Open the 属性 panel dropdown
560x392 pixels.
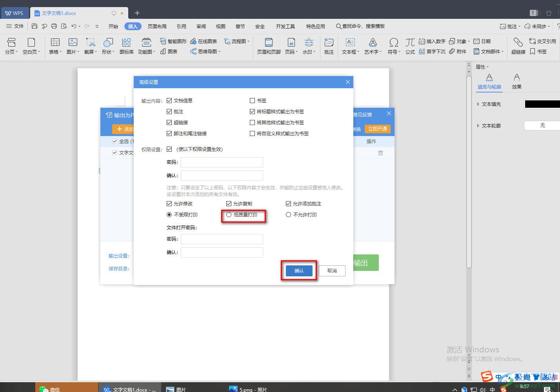coord(482,67)
